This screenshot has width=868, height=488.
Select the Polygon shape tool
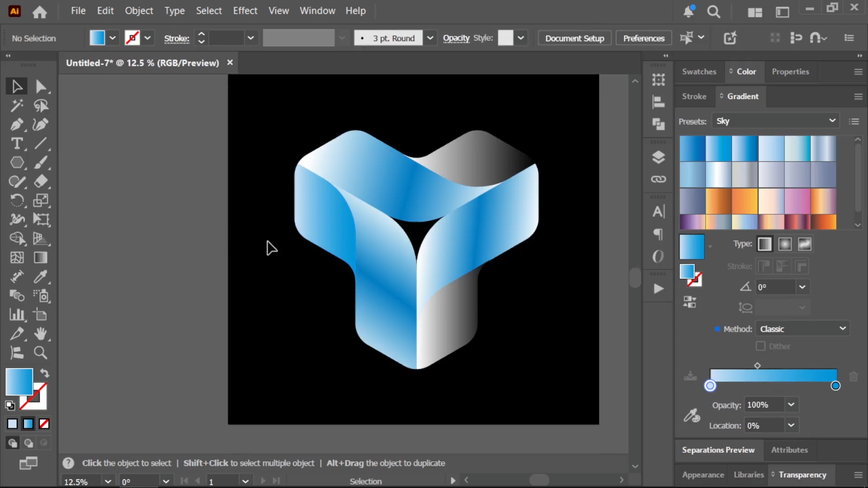17,163
